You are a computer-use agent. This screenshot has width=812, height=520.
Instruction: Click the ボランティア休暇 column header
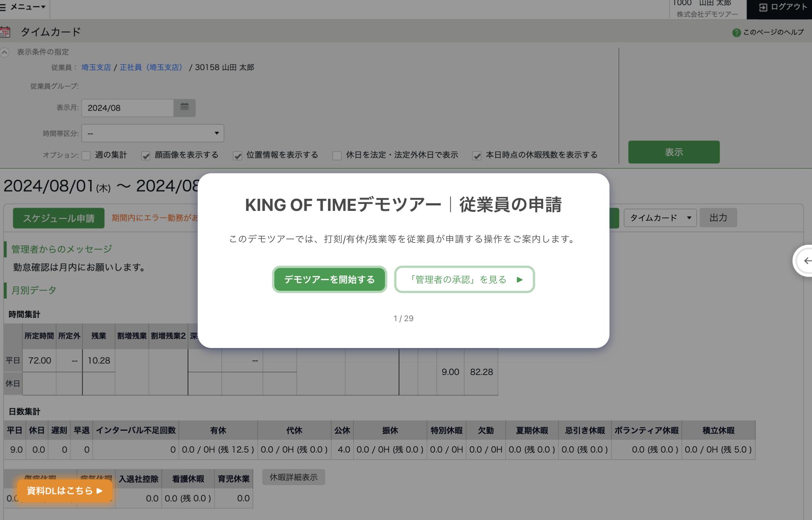coord(647,430)
